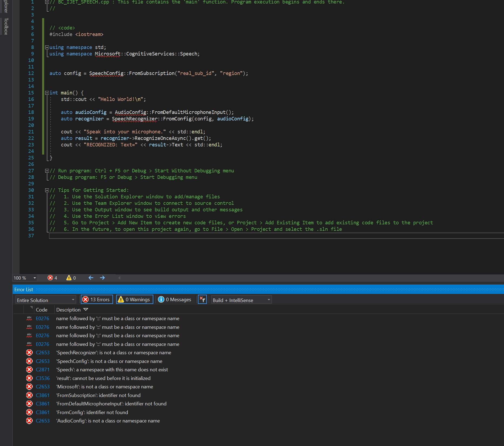The width and height of the screenshot is (504, 446).
Task: Click the squiggled SpeechConfig identifier on line 12
Action: pyautogui.click(x=106, y=73)
